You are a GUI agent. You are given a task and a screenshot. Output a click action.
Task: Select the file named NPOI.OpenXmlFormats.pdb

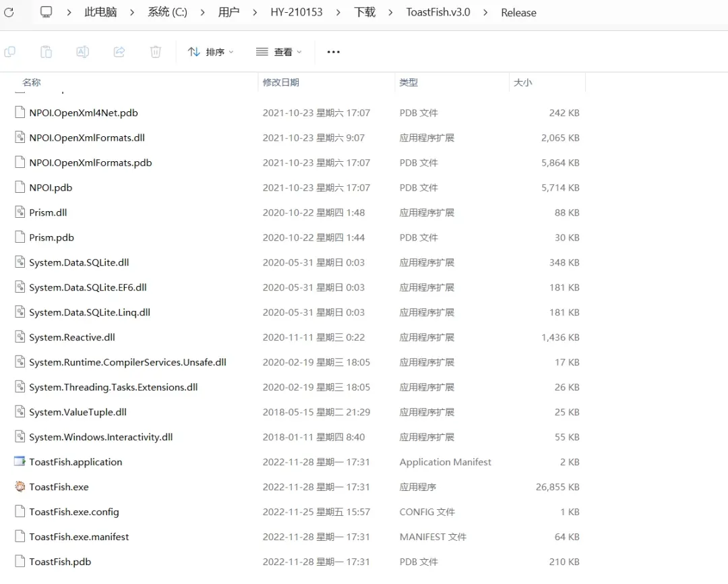click(90, 163)
